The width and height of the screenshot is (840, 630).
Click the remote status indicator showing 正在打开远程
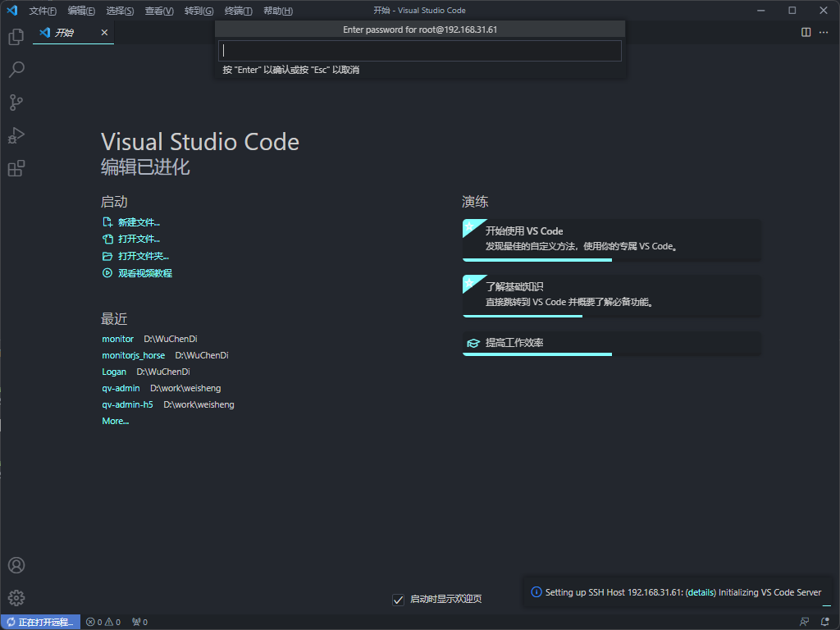click(x=40, y=622)
